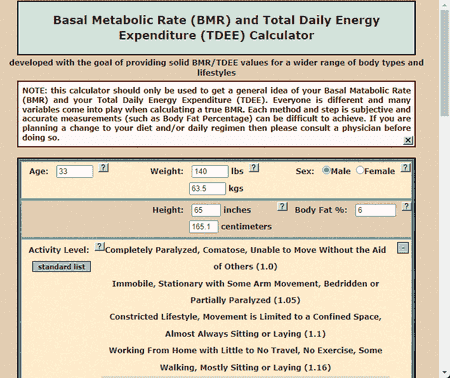Click the standard list button
Image resolution: width=450 pixels, height=378 pixels.
[61, 267]
